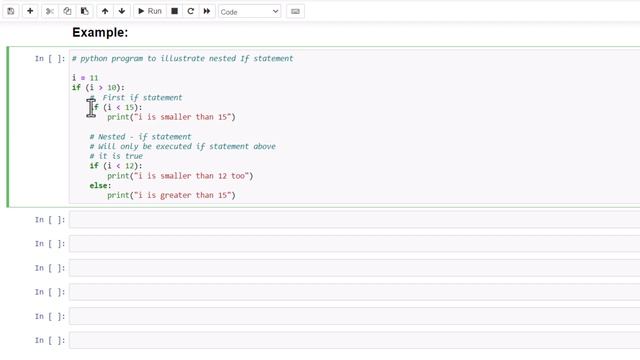The height and width of the screenshot is (360, 640).
Task: Click the line if (i < 12):
Action: pyautogui.click(x=116, y=166)
